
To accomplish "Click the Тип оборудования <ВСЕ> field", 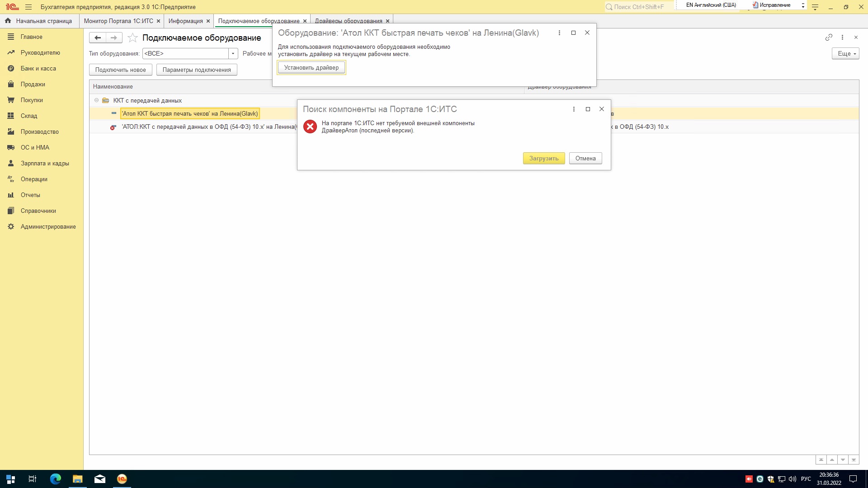I will click(x=185, y=53).
